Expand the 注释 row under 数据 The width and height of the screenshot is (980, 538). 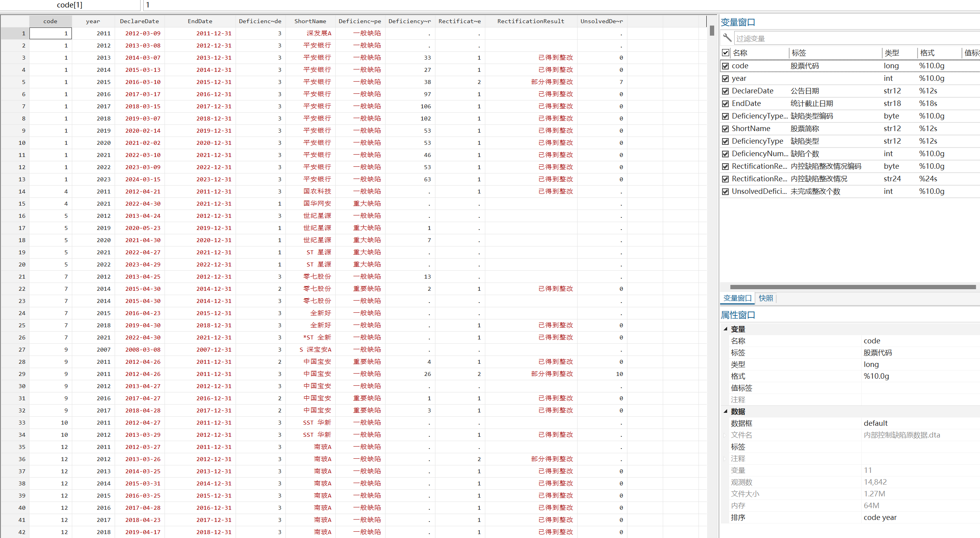[x=725, y=458]
